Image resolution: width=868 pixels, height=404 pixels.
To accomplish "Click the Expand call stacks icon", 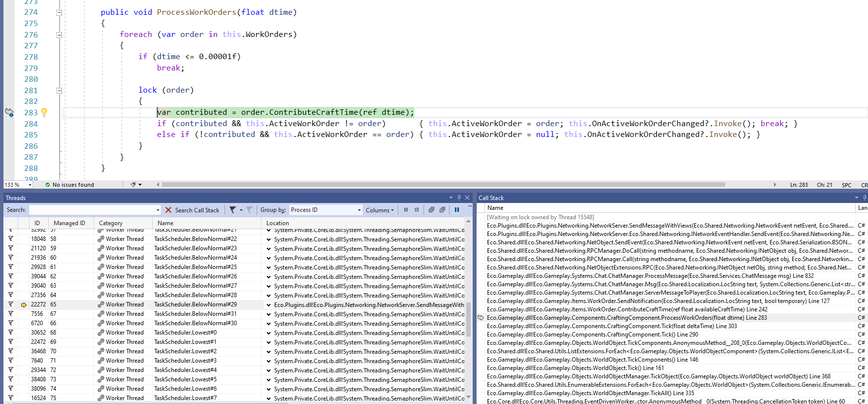I will pos(431,210).
